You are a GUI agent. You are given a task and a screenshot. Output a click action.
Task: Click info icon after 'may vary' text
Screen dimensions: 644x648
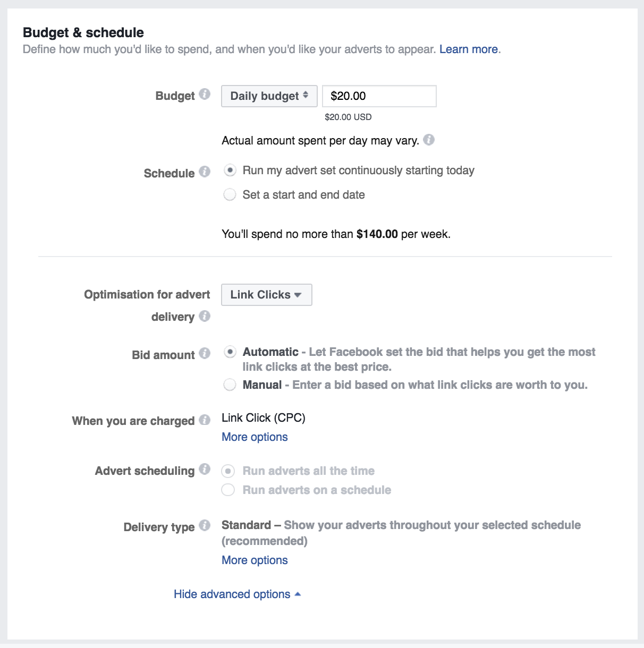point(429,140)
